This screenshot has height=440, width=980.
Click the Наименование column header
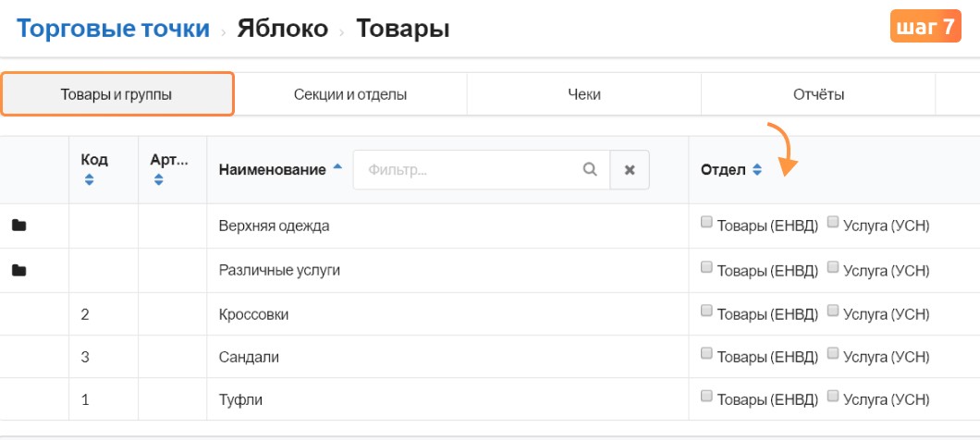(x=273, y=170)
